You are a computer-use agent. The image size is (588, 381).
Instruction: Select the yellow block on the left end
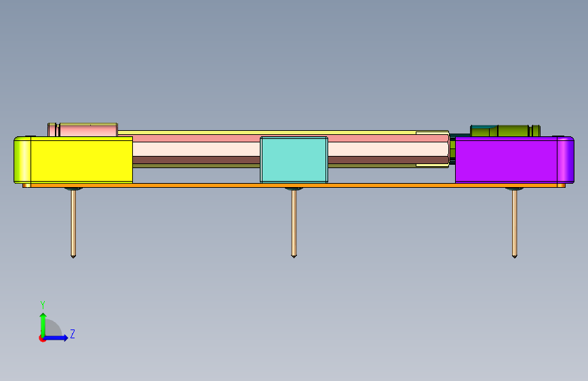click(73, 160)
